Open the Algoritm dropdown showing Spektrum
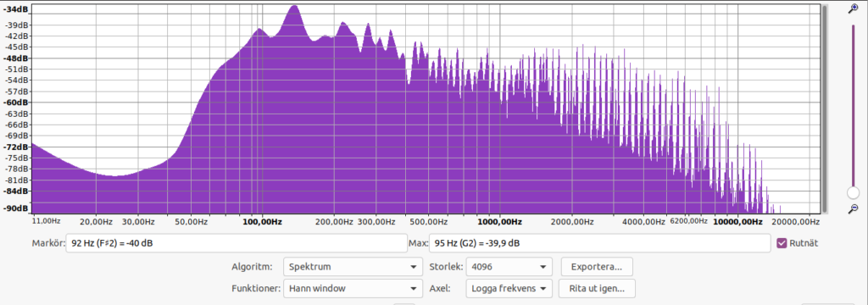The image size is (868, 305). click(x=352, y=267)
